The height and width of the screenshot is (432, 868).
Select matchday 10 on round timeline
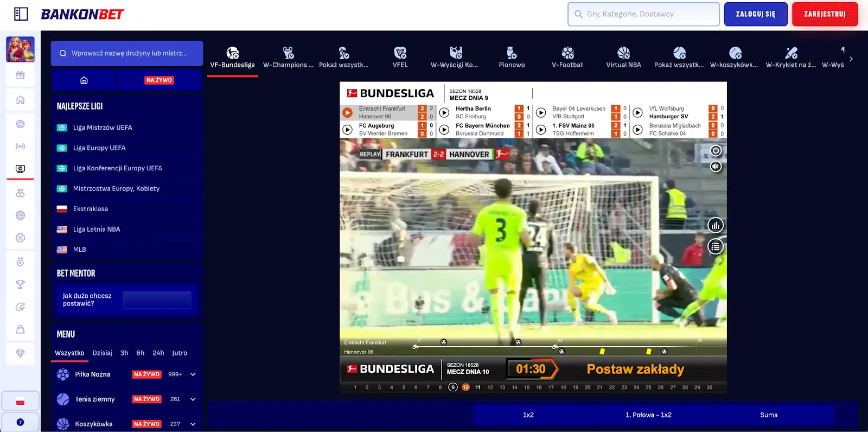465,387
